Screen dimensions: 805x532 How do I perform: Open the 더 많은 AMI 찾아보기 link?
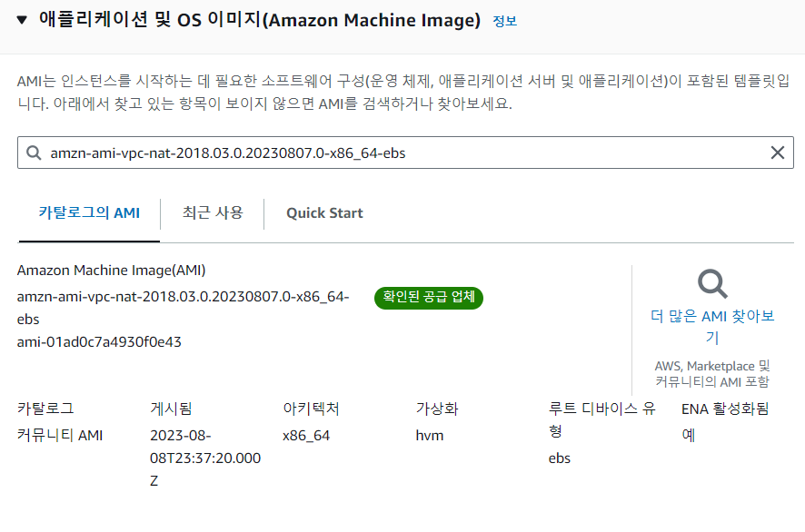[712, 326]
